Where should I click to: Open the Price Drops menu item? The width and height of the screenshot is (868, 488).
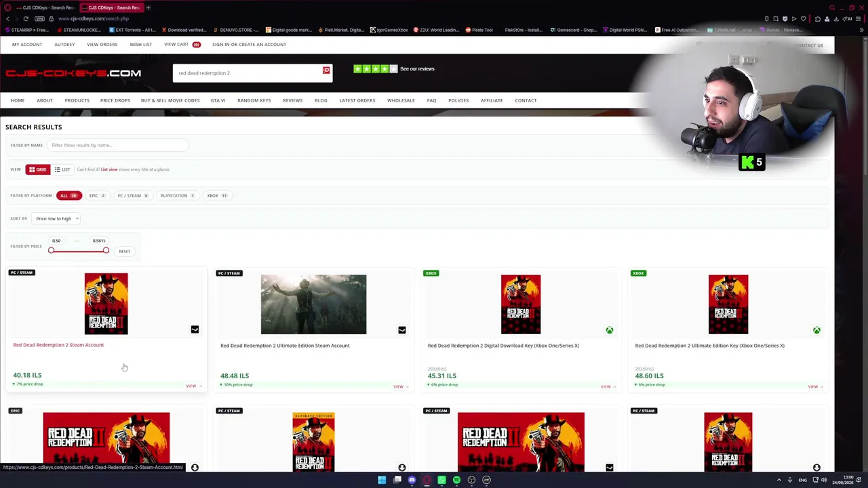point(115,100)
